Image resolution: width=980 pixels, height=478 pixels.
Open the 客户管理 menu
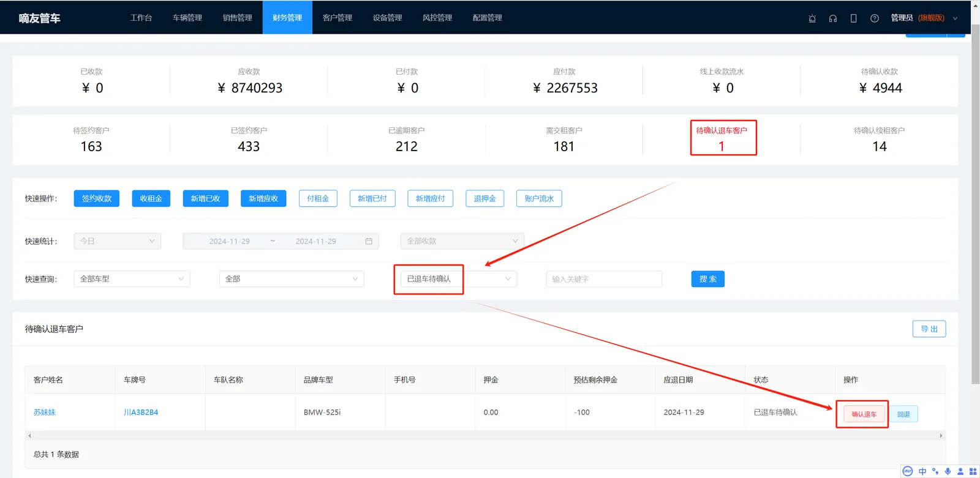tap(337, 18)
